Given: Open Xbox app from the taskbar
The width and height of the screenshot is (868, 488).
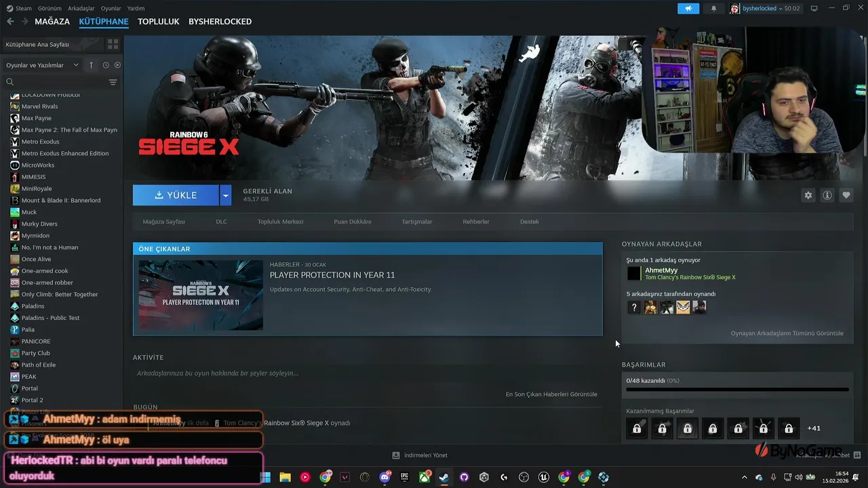Looking at the screenshot, I should (x=425, y=477).
